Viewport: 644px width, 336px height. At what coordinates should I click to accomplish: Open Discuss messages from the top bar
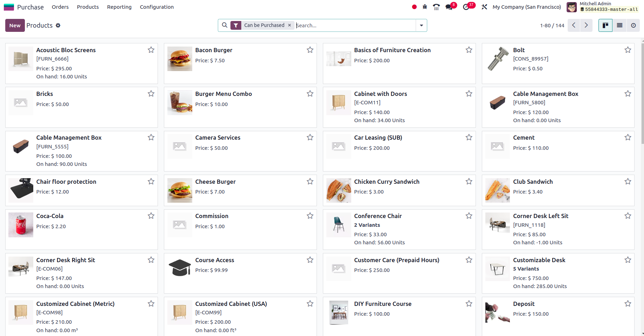449,7
